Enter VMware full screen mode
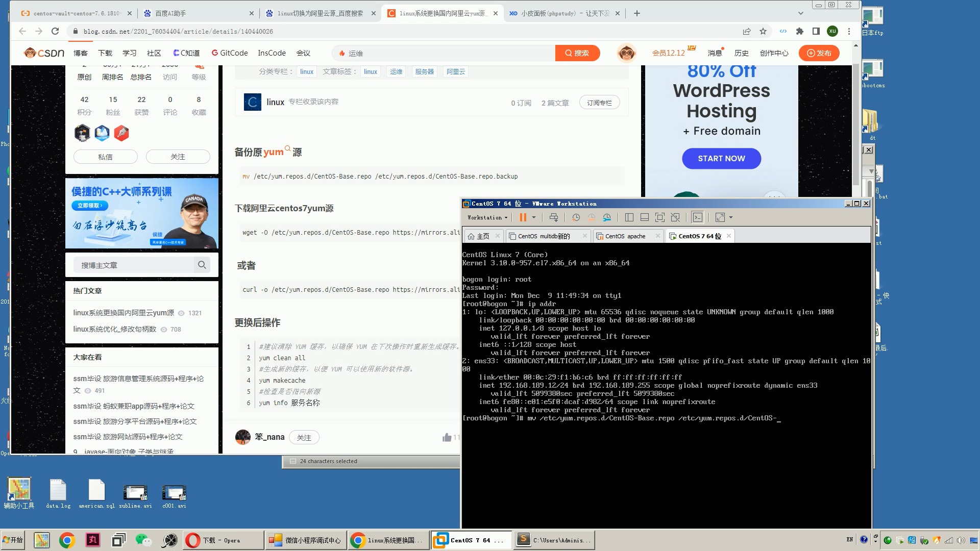Viewport: 980px width, 551px height. (659, 217)
